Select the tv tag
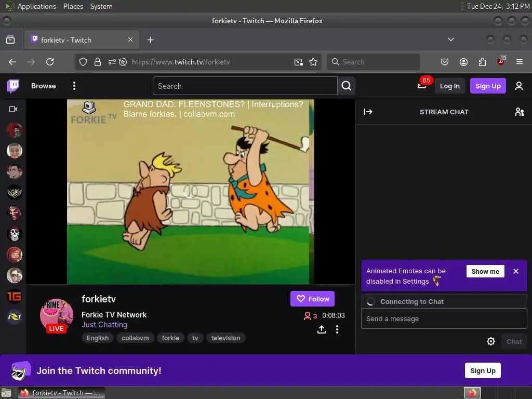This screenshot has height=399, width=532. pyautogui.click(x=195, y=338)
